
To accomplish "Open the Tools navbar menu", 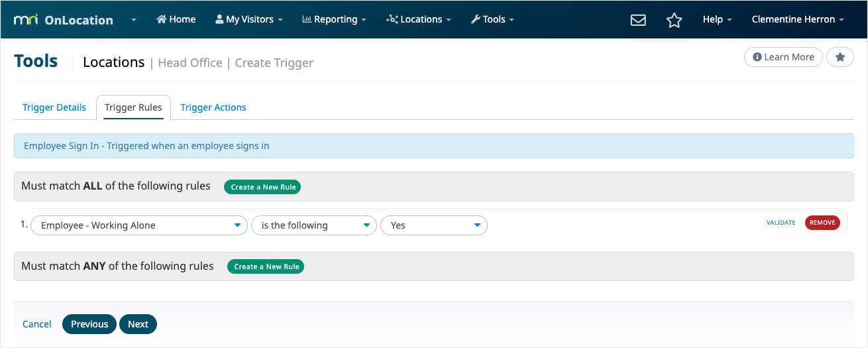I will (x=492, y=19).
